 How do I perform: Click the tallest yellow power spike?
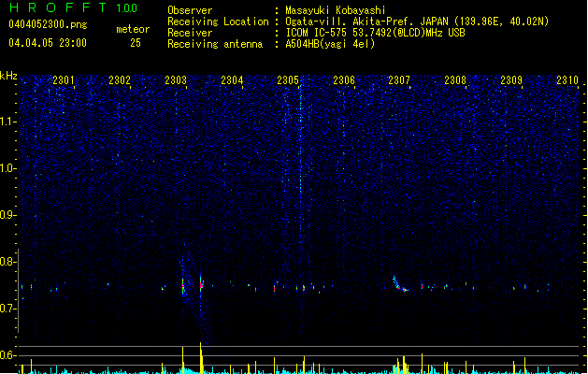[201, 357]
